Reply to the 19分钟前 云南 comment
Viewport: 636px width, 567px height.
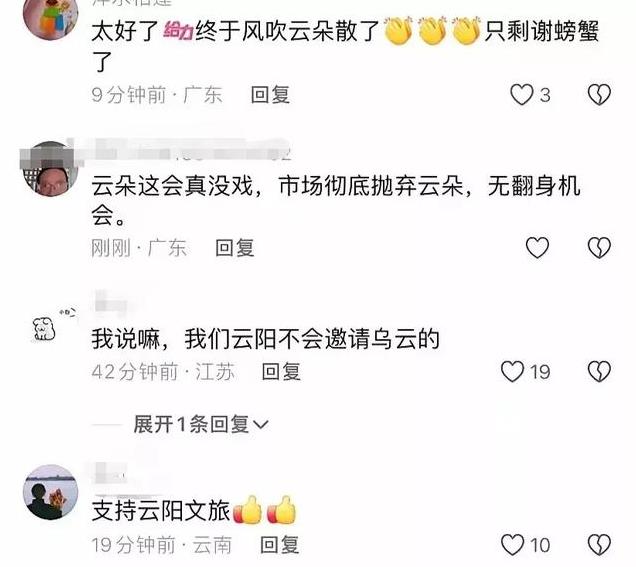[279, 545]
